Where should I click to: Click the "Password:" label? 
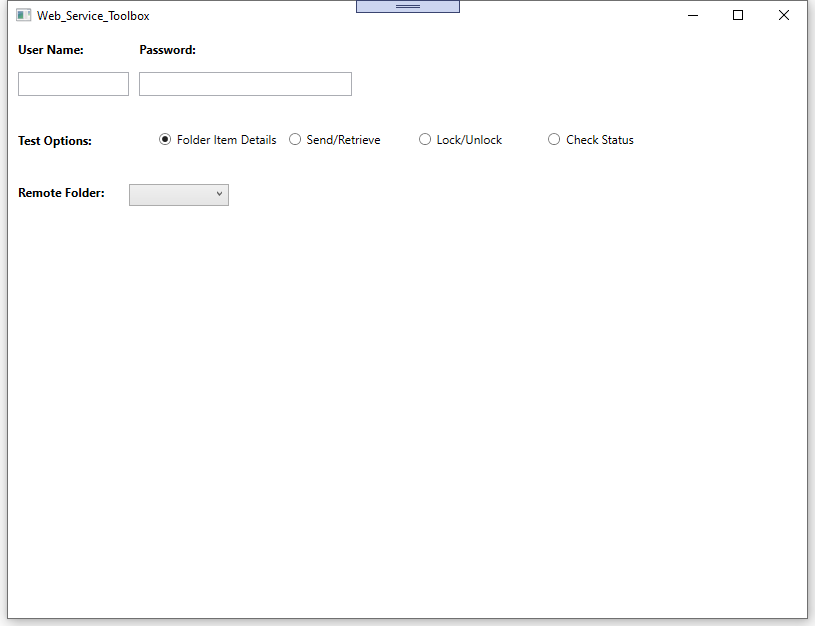coord(167,50)
